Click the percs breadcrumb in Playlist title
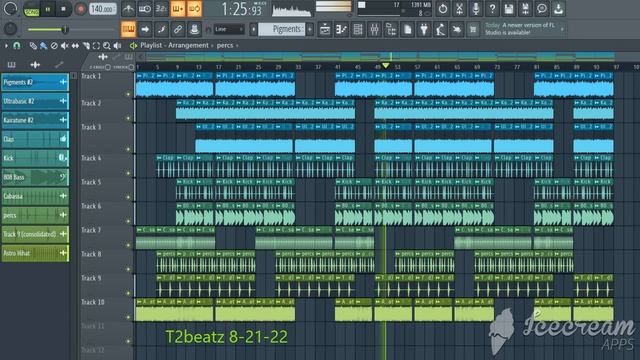640x360 pixels. 225,45
